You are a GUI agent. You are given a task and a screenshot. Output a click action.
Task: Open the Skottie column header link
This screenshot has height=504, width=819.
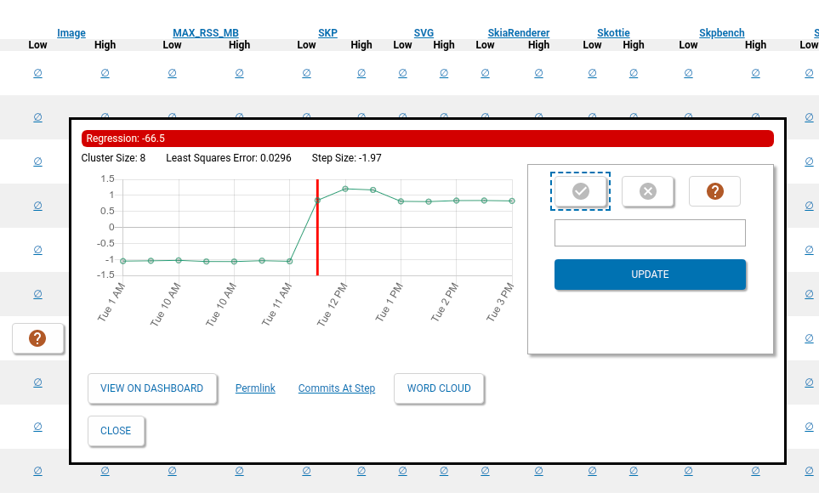point(613,33)
